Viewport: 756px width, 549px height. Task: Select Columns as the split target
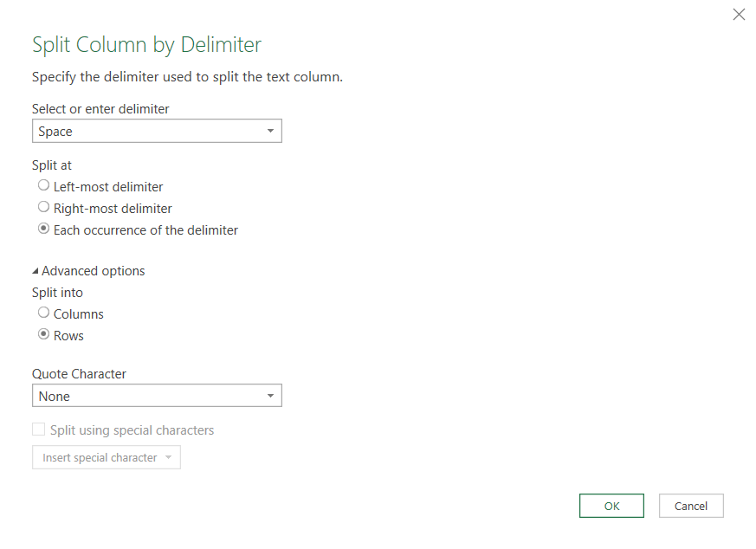[x=43, y=313]
